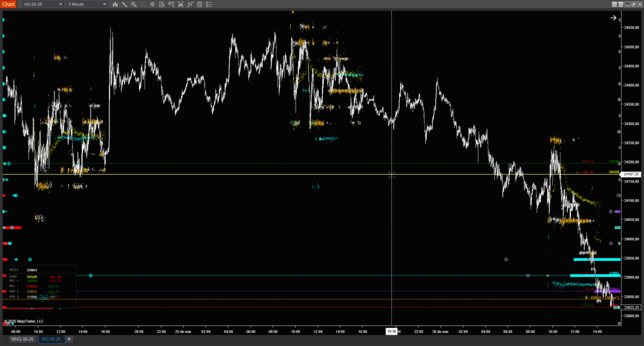Select the NQ 06-26 tab
This screenshot has width=644, height=346.
coord(51,339)
